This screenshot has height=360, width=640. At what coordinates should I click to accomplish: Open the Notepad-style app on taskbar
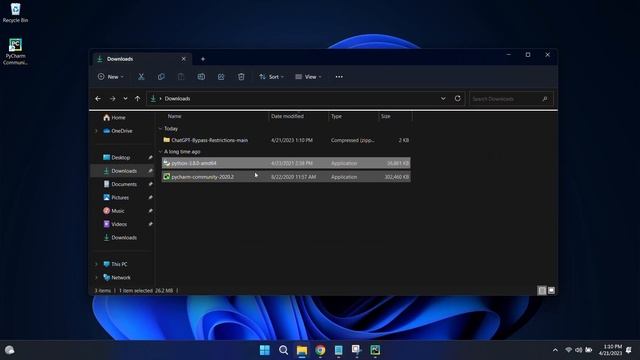click(338, 350)
